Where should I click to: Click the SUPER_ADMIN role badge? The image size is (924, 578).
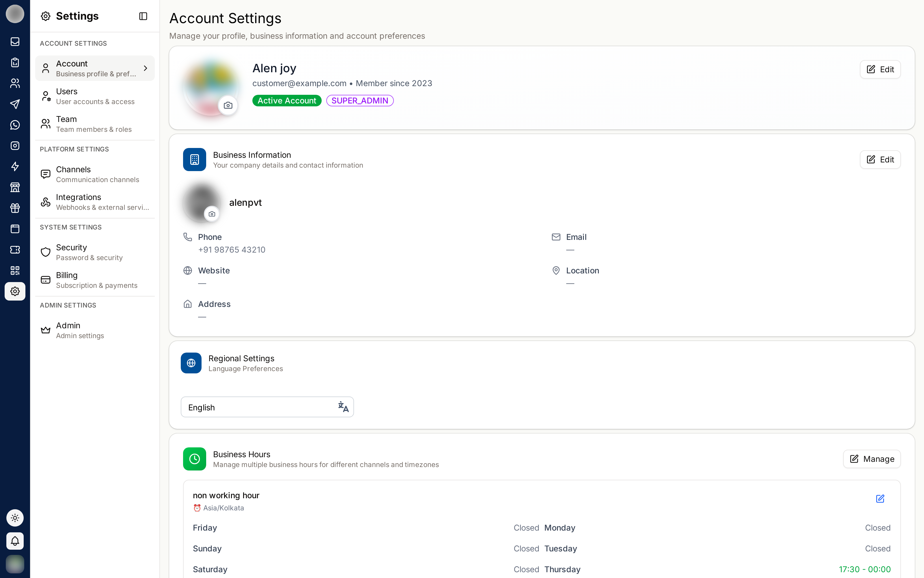[x=360, y=101]
